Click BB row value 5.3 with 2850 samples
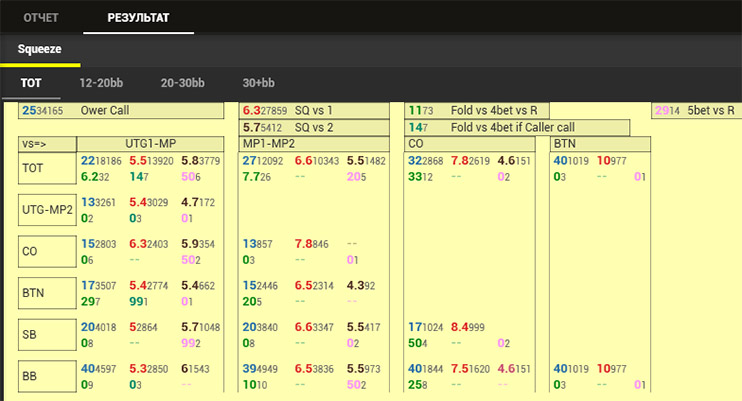 pyautogui.click(x=149, y=369)
